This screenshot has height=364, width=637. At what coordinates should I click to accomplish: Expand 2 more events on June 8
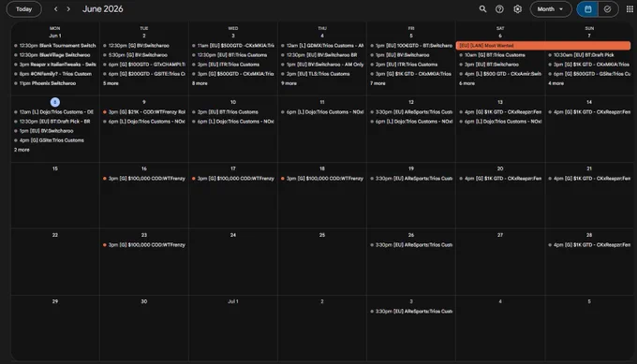[x=22, y=150]
